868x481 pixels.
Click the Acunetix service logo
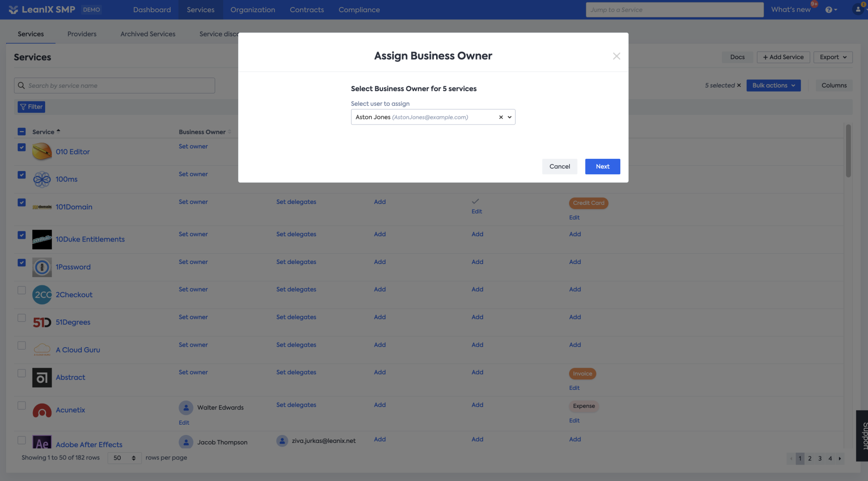42,410
